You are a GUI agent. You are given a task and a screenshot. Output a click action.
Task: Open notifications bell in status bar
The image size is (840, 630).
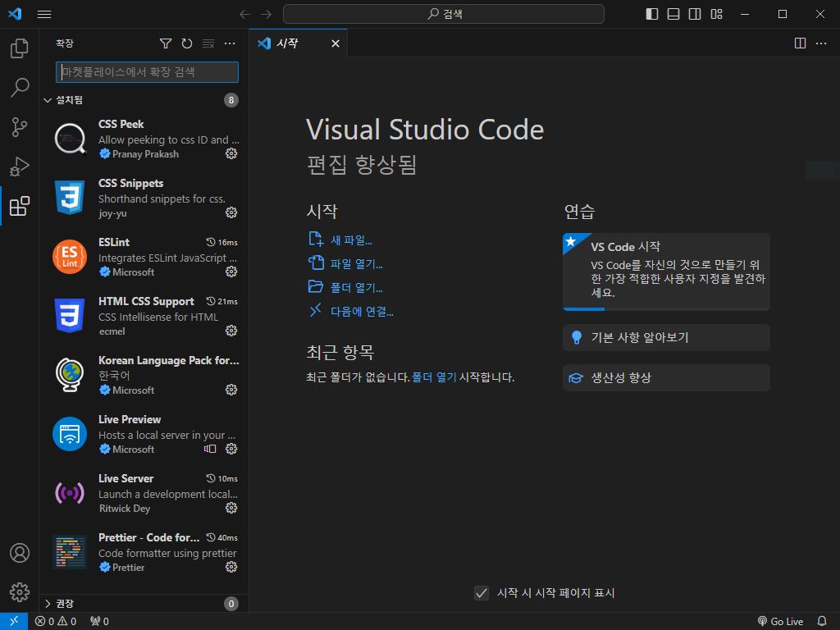[822, 622]
